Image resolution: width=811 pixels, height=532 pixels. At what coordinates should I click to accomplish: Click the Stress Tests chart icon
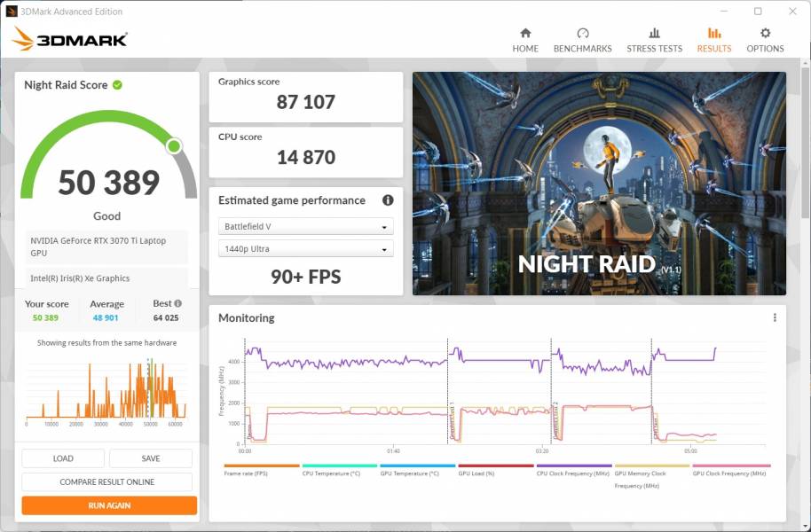(x=654, y=33)
